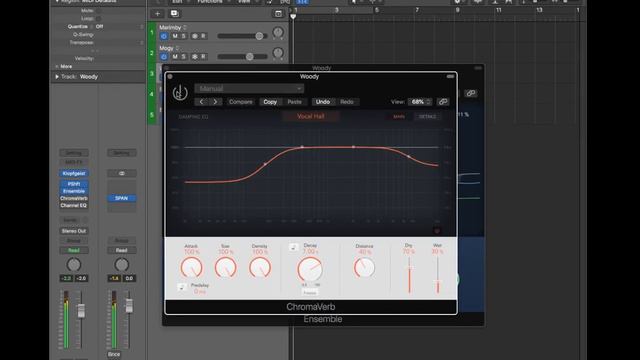Mute the Mogy track
The height and width of the screenshot is (360, 640).
175,57
